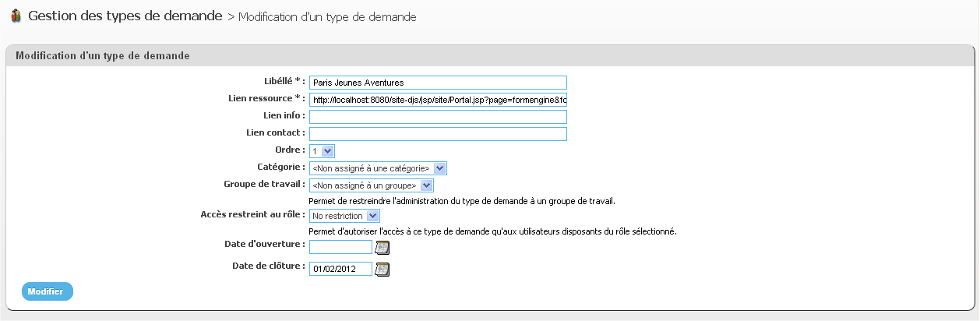This screenshot has width=980, height=321.
Task: Open the calendar picker for Date de clôture
Action: [x=382, y=270]
